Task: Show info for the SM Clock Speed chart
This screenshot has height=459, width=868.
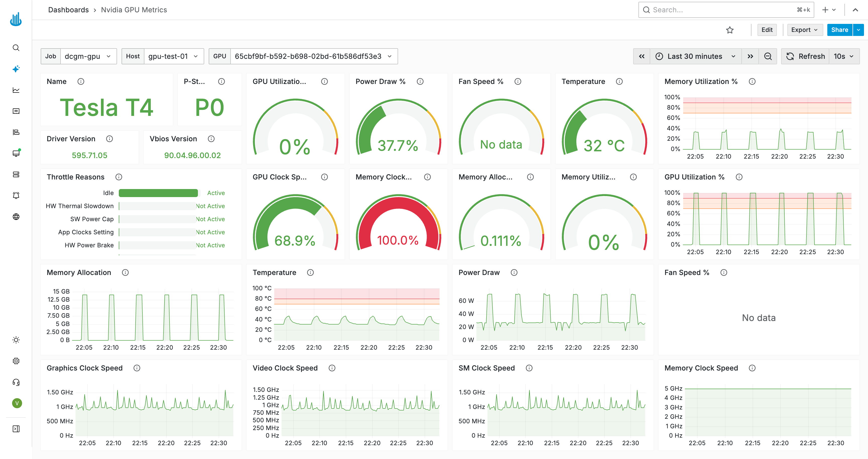Action: click(529, 368)
